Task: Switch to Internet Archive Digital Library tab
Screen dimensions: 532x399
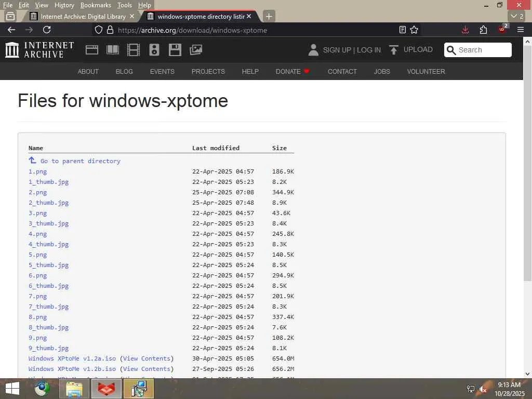Action: coord(82,16)
